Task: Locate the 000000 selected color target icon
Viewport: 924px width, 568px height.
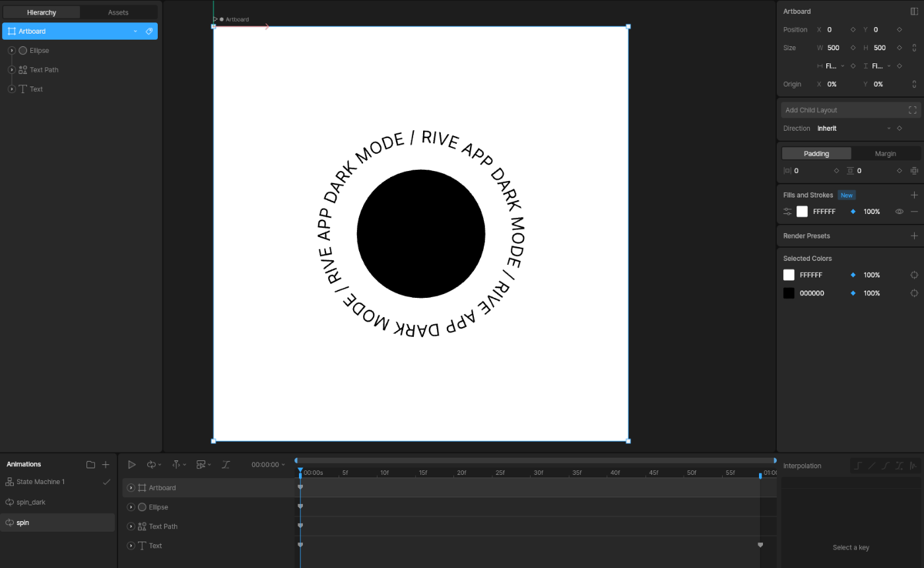Action: tap(914, 293)
